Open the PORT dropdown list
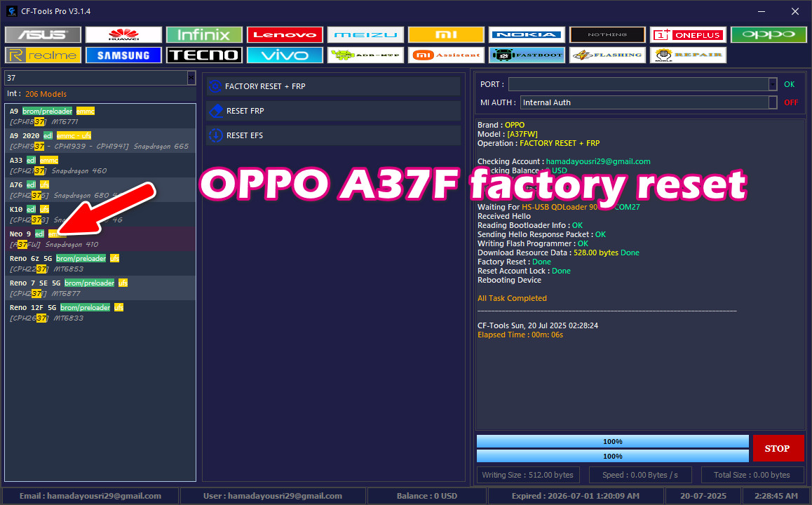This screenshot has height=505, width=812. (773, 84)
